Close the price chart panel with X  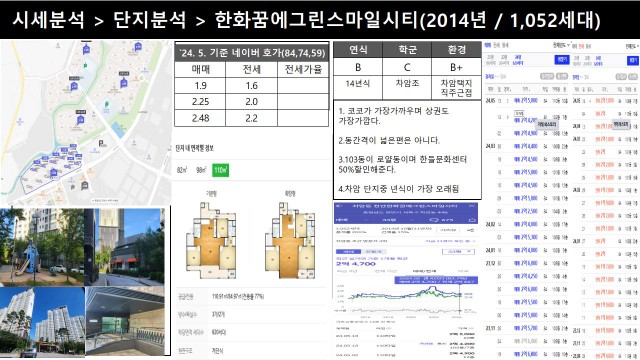coord(472,206)
